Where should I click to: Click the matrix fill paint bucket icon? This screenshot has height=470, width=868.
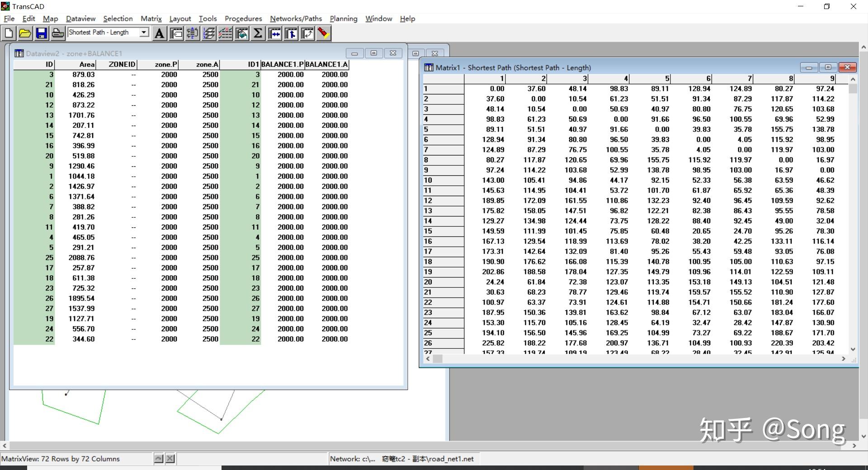(x=241, y=33)
